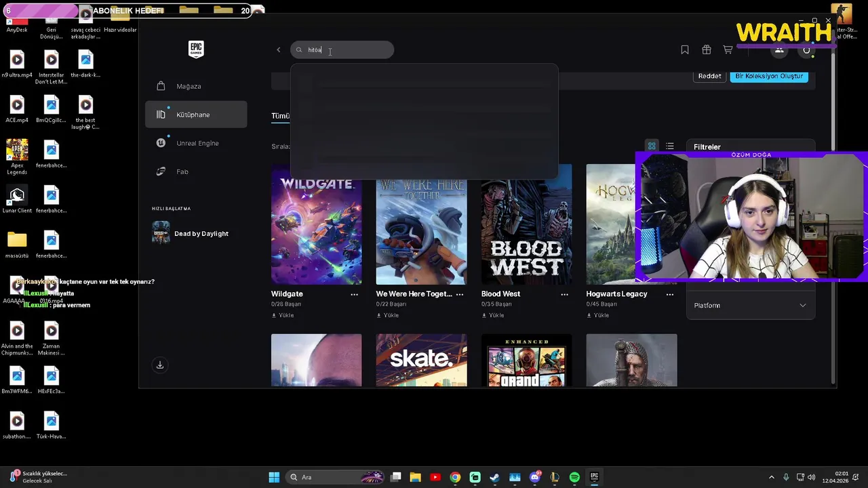
Task: Open the Blood West cover art
Action: [x=526, y=224]
